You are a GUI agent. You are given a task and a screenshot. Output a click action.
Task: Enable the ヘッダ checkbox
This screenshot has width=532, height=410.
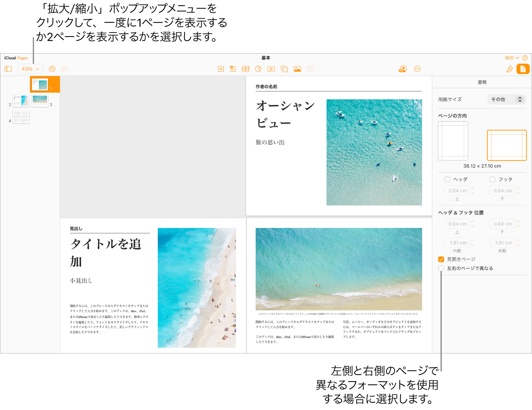click(447, 179)
